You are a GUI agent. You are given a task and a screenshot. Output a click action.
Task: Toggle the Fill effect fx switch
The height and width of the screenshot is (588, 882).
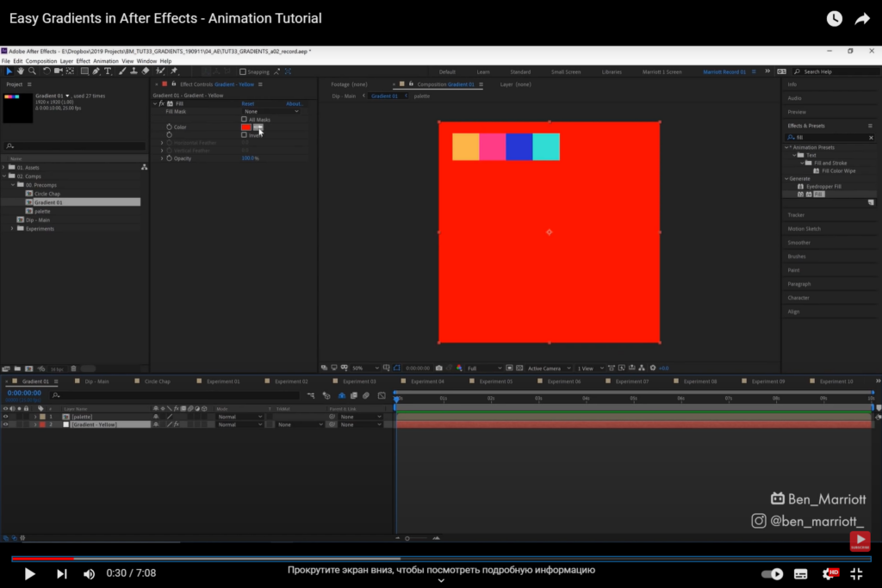tap(161, 103)
